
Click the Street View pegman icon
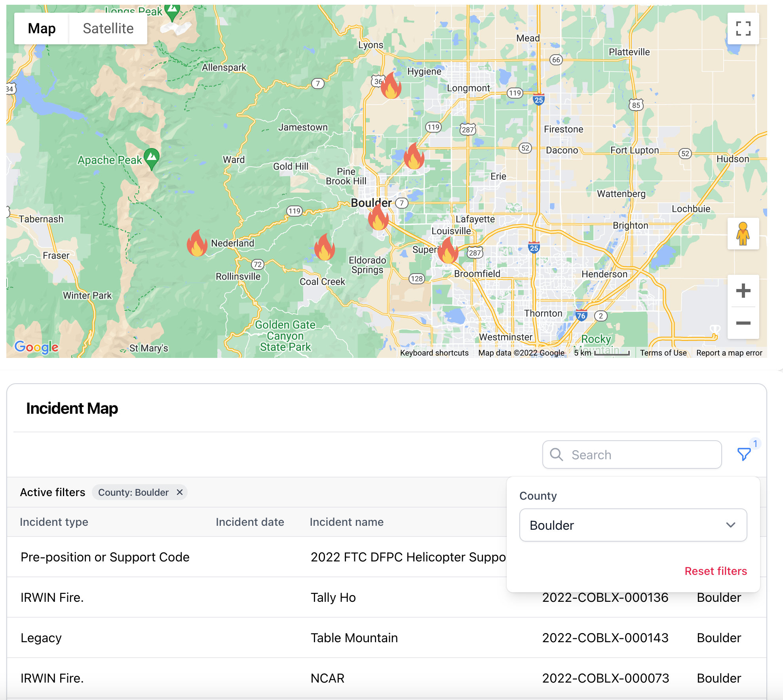click(x=743, y=234)
